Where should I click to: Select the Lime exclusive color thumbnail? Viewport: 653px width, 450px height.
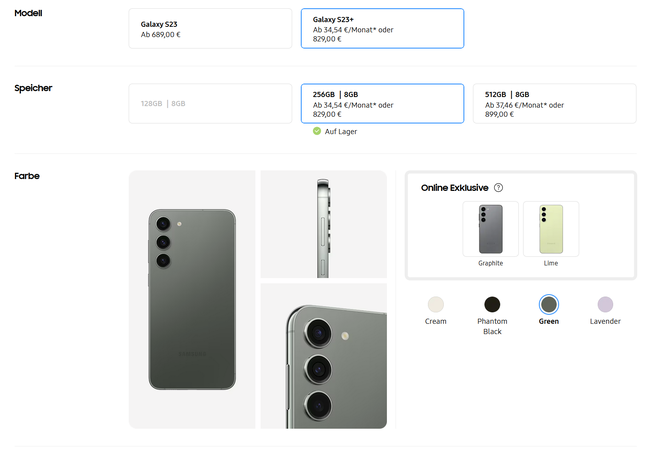point(550,229)
